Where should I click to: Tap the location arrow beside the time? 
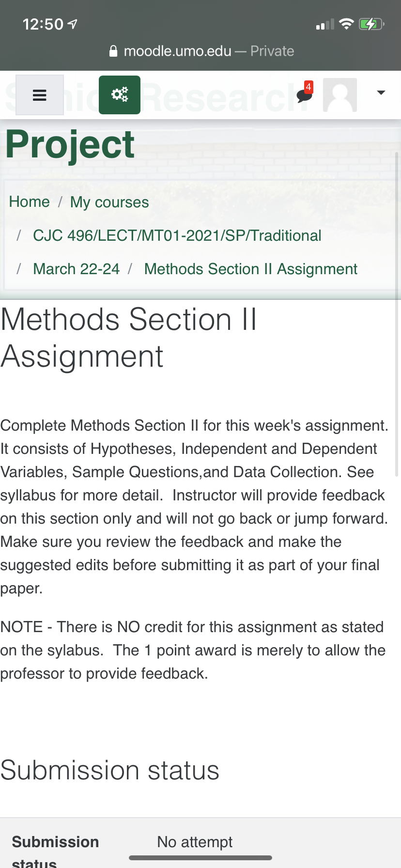73,24
